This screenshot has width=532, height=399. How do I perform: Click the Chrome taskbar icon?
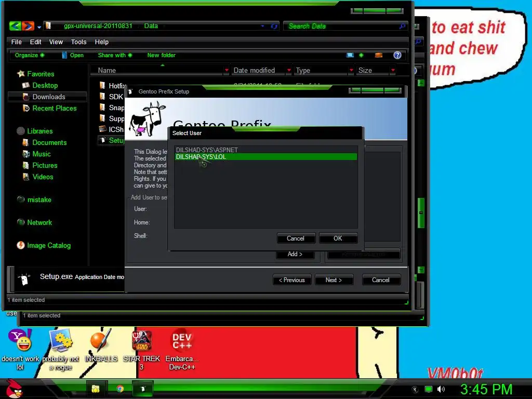120,389
